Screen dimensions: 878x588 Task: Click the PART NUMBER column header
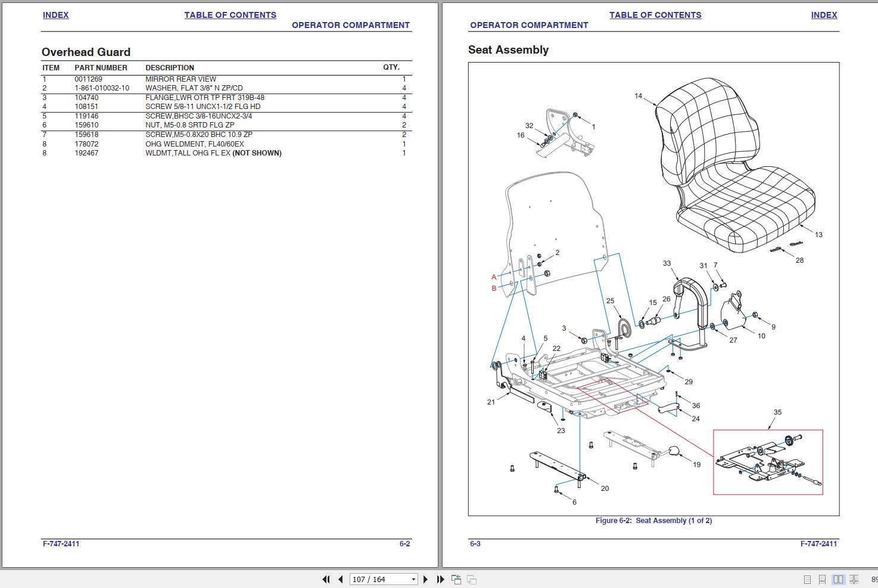(x=101, y=68)
